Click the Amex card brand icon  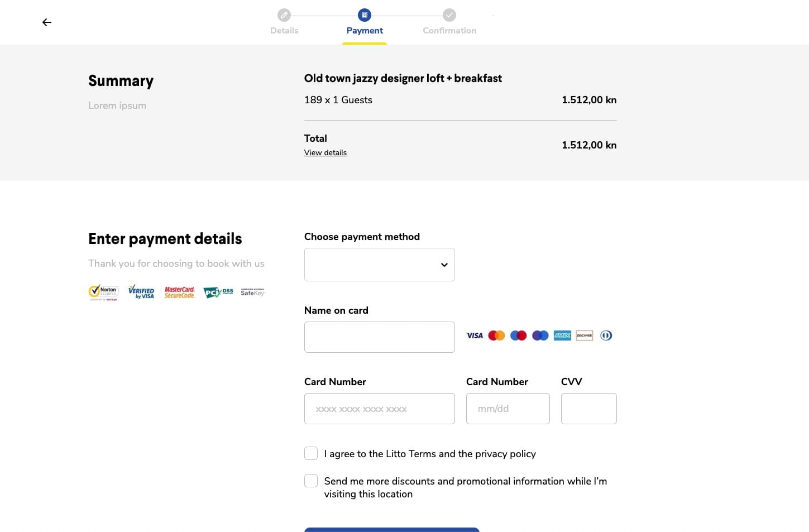[562, 335]
